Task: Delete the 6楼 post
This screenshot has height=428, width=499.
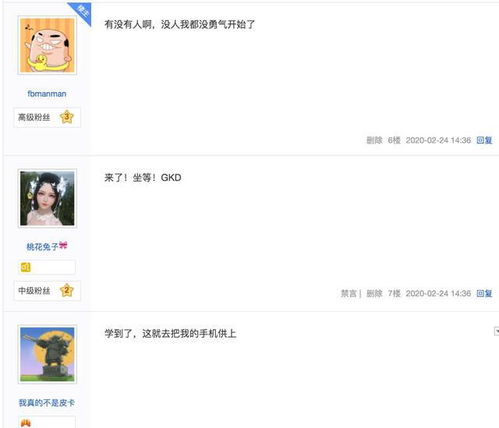Action: [374, 140]
